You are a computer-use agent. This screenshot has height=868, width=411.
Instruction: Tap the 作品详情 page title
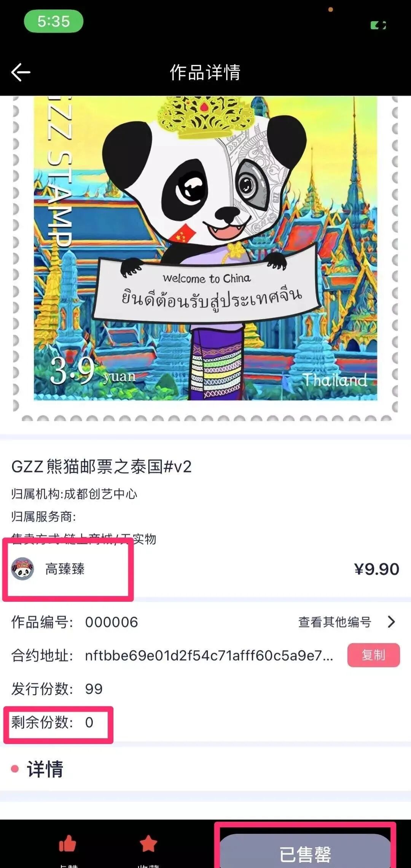pos(205,72)
